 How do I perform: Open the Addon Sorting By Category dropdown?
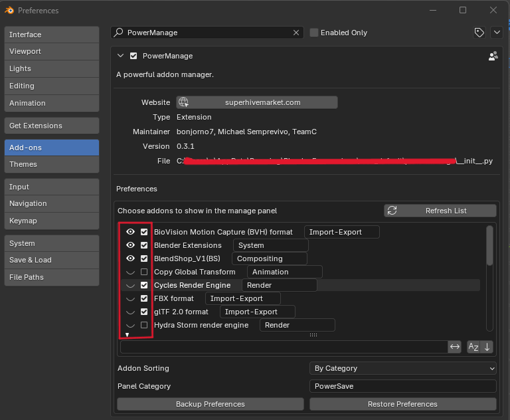(x=402, y=368)
